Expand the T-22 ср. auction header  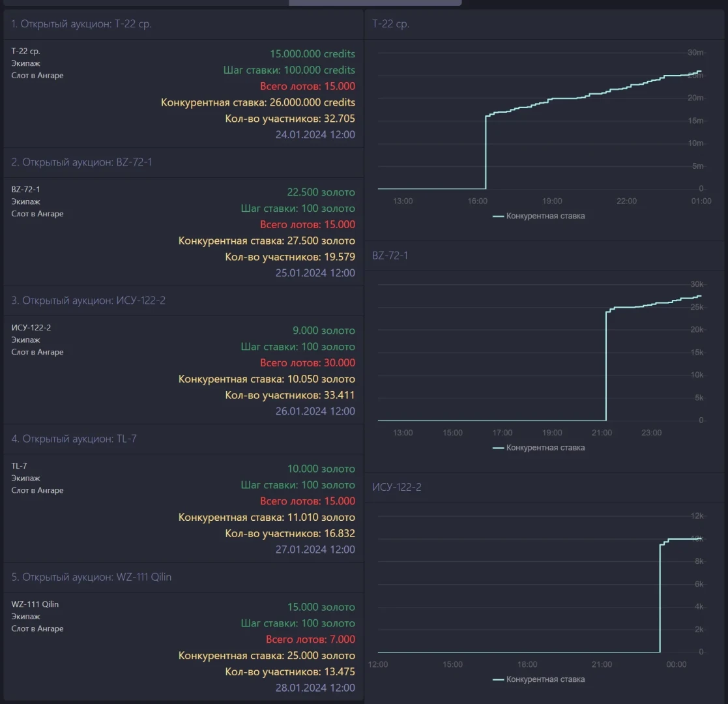coord(81,24)
